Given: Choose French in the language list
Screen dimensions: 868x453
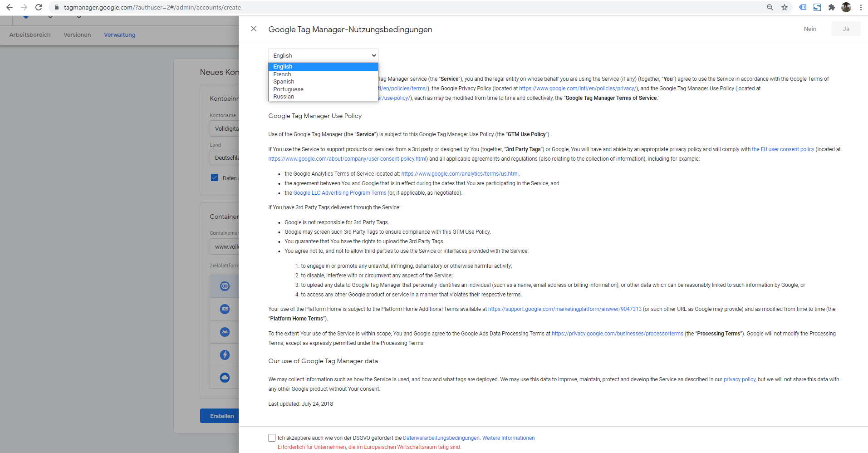Looking at the screenshot, I should pos(323,74).
